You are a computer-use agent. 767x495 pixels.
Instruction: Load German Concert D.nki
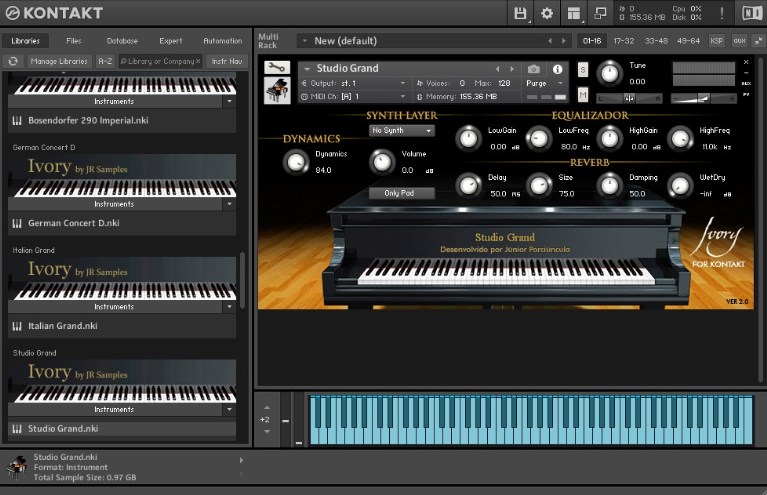tap(122, 224)
